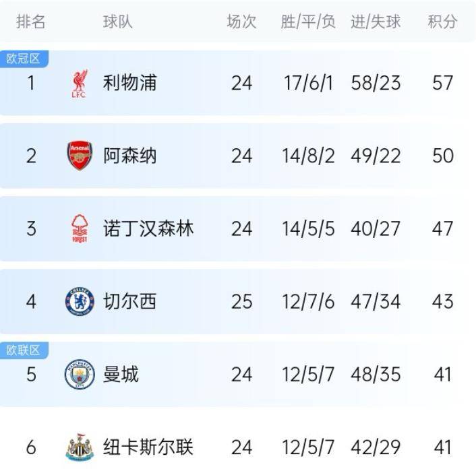The width and height of the screenshot is (476, 471).
Task: Open team name 切尔西
Action: (129, 301)
